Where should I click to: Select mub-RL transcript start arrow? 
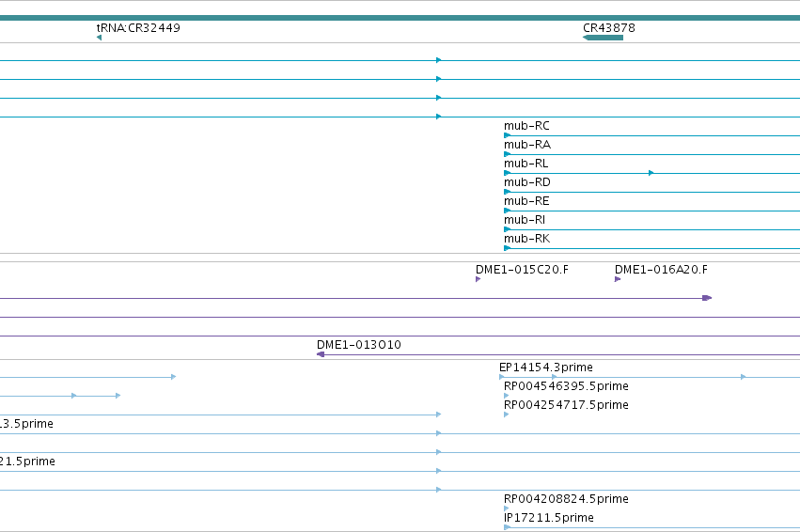click(x=507, y=173)
